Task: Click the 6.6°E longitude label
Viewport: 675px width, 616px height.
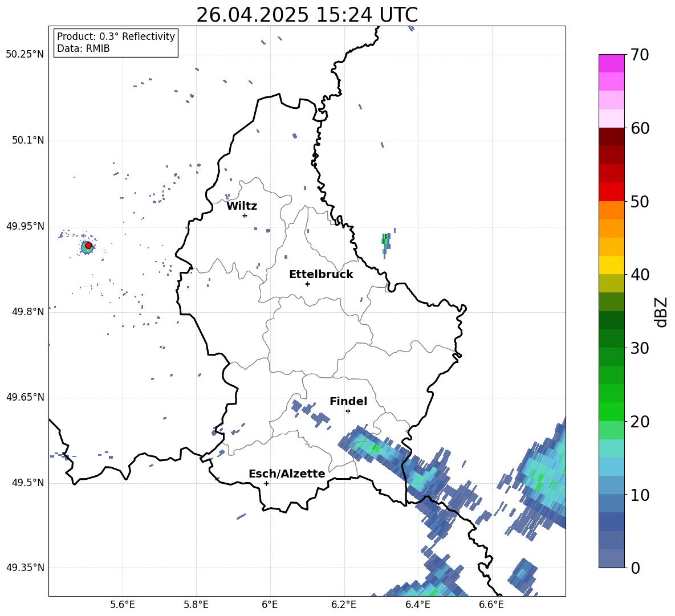Action: 491,605
